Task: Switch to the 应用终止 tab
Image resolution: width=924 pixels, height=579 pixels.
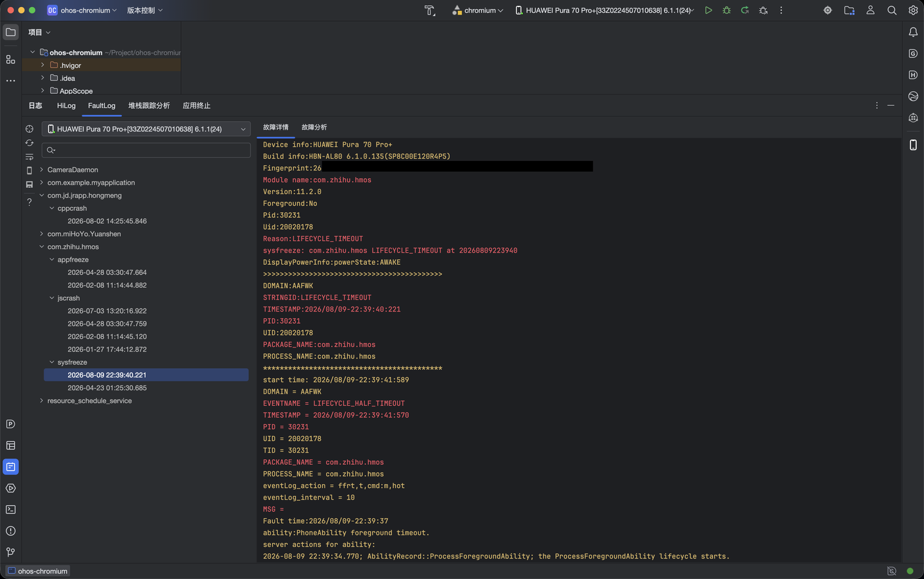Action: coord(196,106)
